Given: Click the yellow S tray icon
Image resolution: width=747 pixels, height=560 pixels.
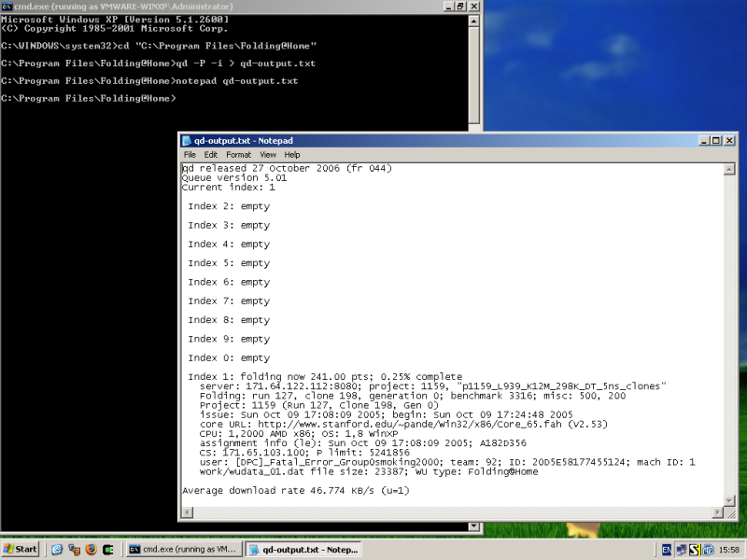Looking at the screenshot, I should [x=695, y=550].
